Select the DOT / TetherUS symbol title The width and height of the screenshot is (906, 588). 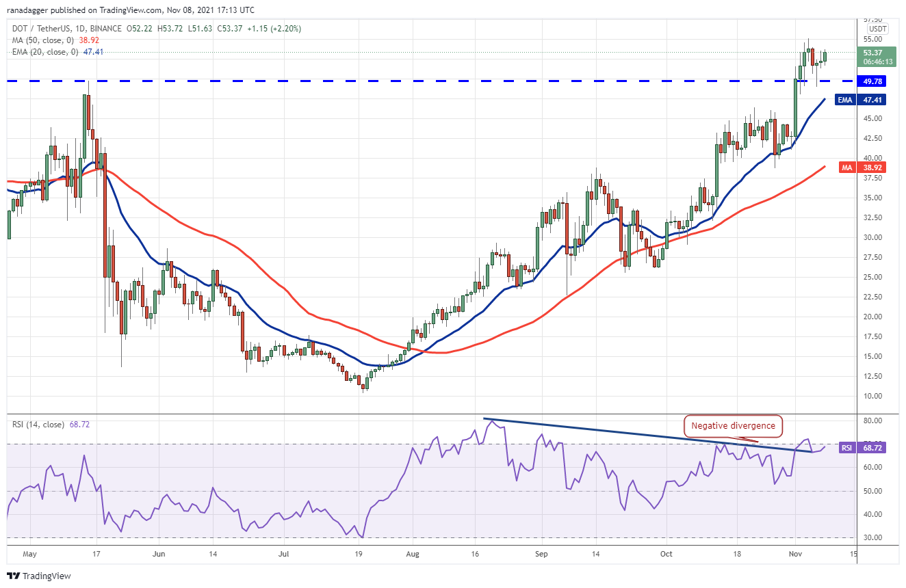pyautogui.click(x=42, y=29)
